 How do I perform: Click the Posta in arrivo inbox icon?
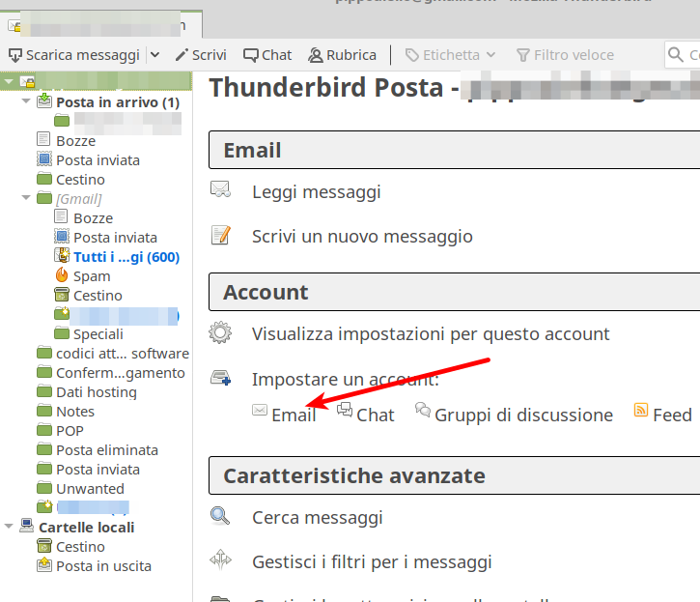click(x=43, y=100)
